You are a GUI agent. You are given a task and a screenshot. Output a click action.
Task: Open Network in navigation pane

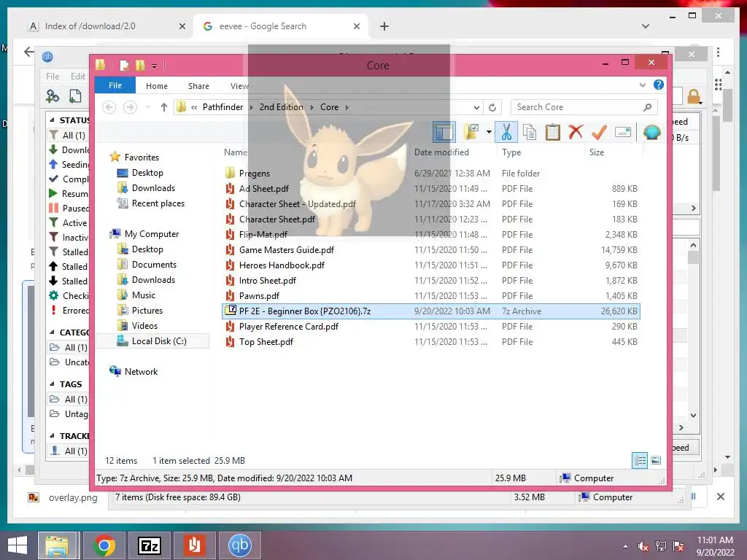(141, 371)
